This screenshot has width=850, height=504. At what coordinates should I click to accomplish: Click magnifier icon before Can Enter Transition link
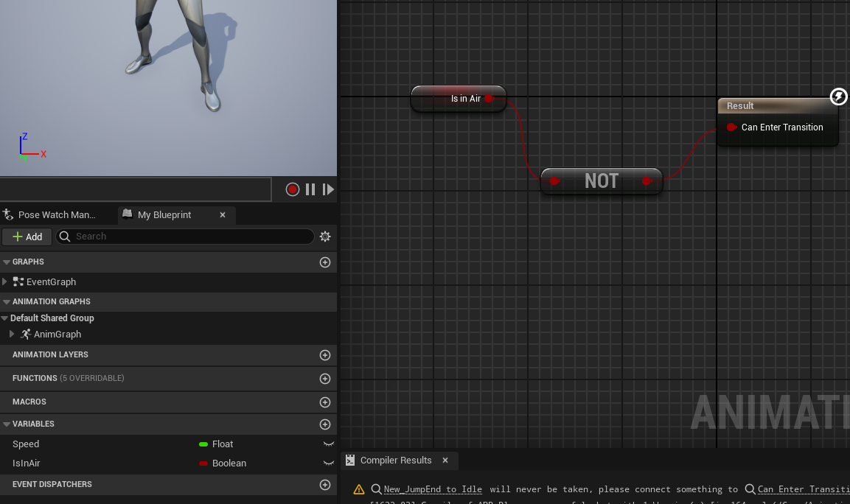[x=750, y=489]
